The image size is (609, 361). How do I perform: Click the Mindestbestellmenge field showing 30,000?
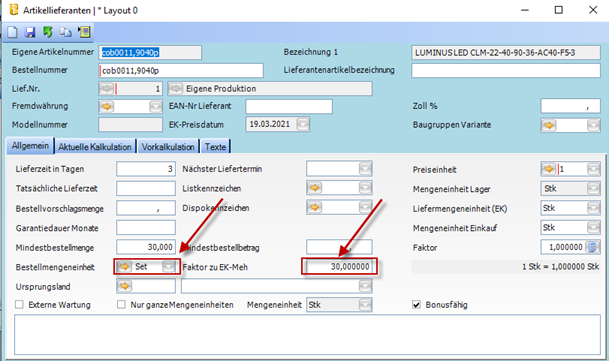point(146,247)
